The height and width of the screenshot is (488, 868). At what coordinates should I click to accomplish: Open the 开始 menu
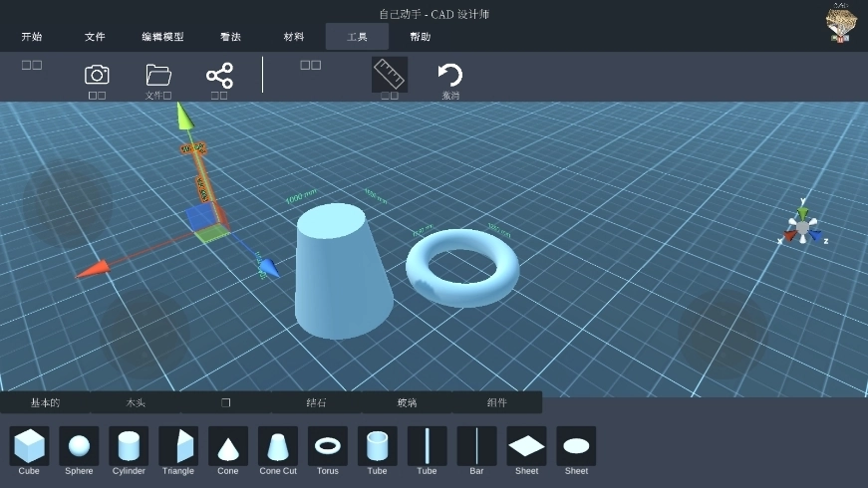(x=32, y=37)
